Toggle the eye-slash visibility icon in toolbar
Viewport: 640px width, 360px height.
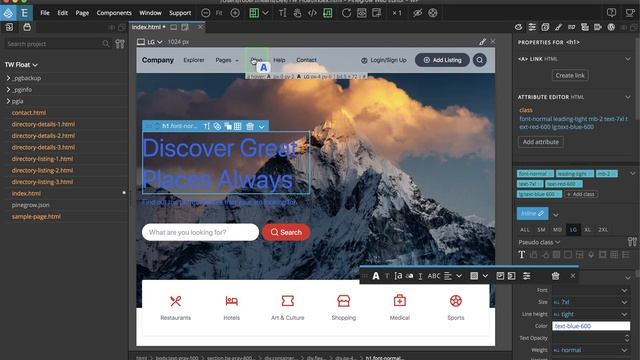[417, 13]
